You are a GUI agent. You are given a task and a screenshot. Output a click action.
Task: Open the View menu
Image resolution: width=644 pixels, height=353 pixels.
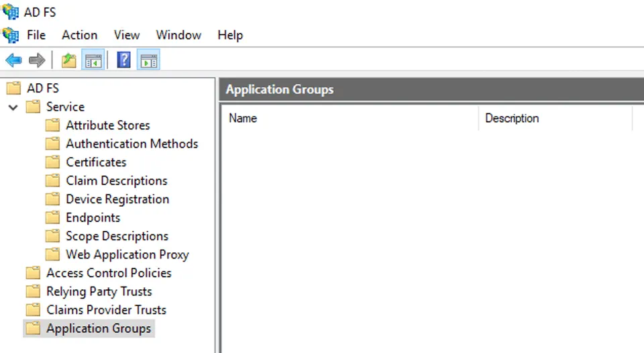(x=127, y=35)
